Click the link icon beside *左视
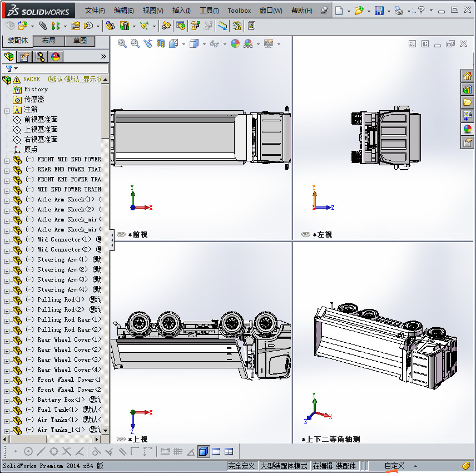Image resolution: width=476 pixels, height=473 pixels. (306, 234)
